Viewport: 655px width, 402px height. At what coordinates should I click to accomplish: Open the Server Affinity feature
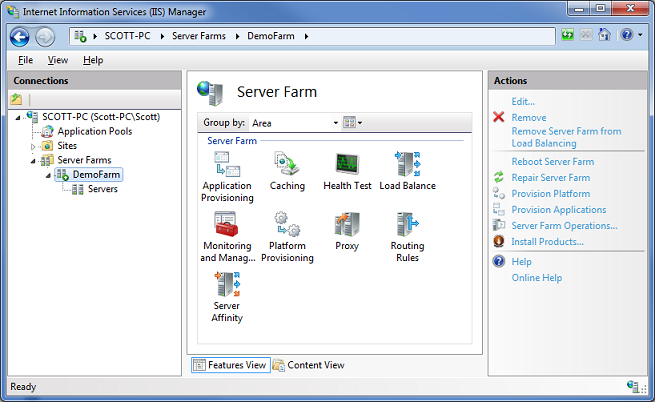227,297
